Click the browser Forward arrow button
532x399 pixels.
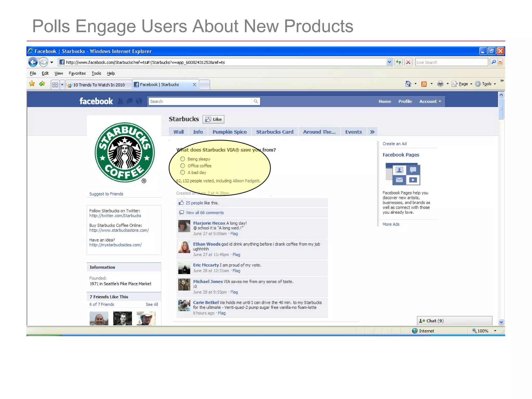click(x=43, y=62)
